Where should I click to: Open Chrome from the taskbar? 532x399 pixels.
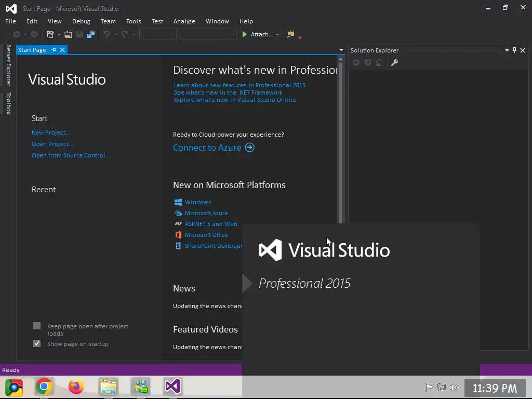click(44, 386)
